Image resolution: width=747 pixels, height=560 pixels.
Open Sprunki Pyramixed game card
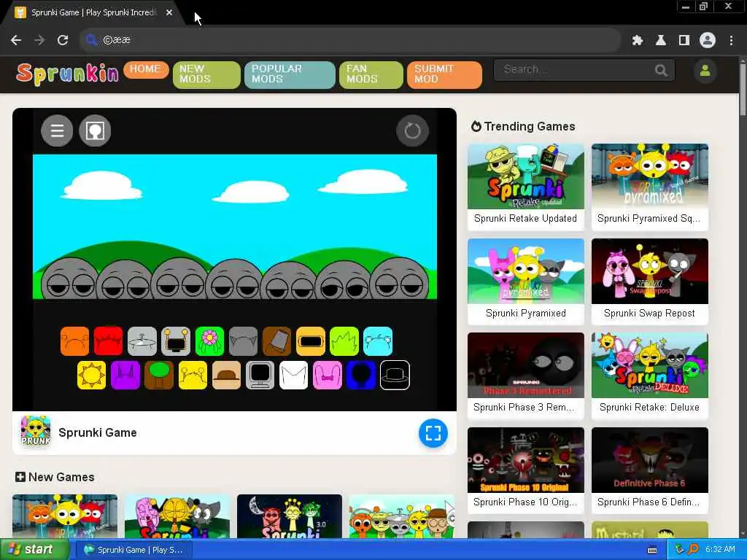click(x=526, y=281)
